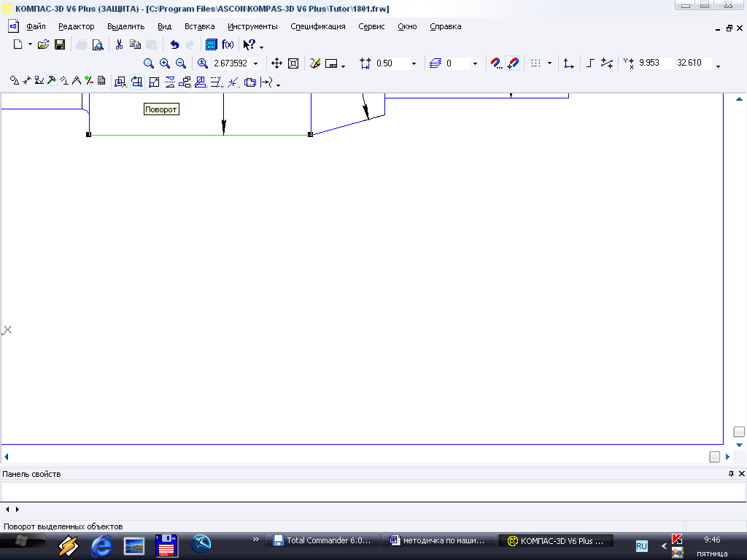Open the Спецификация menu
This screenshot has height=560, width=747.
tap(318, 27)
